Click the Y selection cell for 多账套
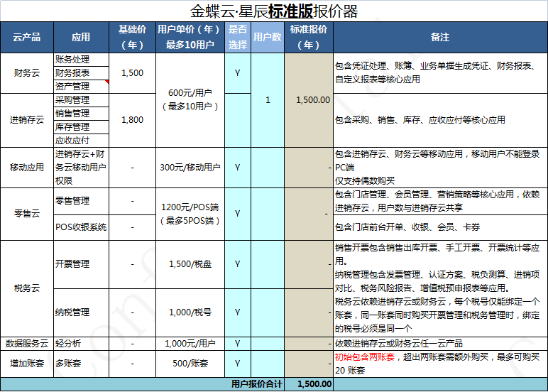 point(238,364)
